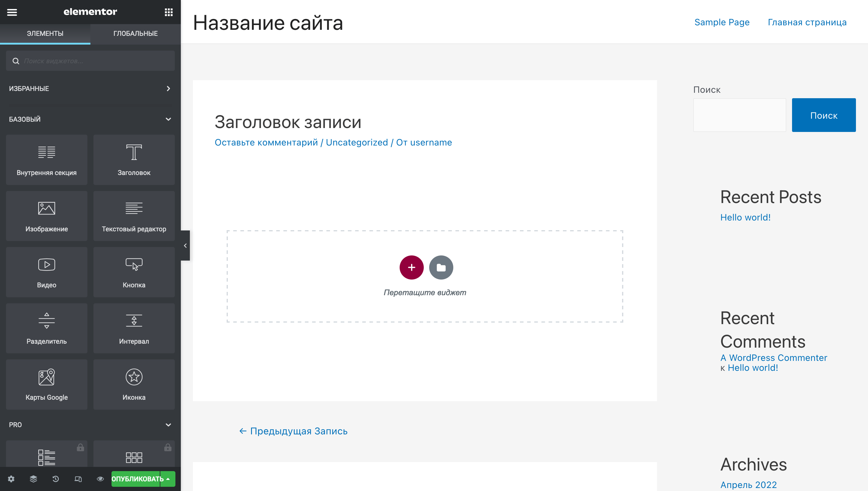The height and width of the screenshot is (491, 868).
Task: Click the blue Поиск button
Action: pos(823,115)
